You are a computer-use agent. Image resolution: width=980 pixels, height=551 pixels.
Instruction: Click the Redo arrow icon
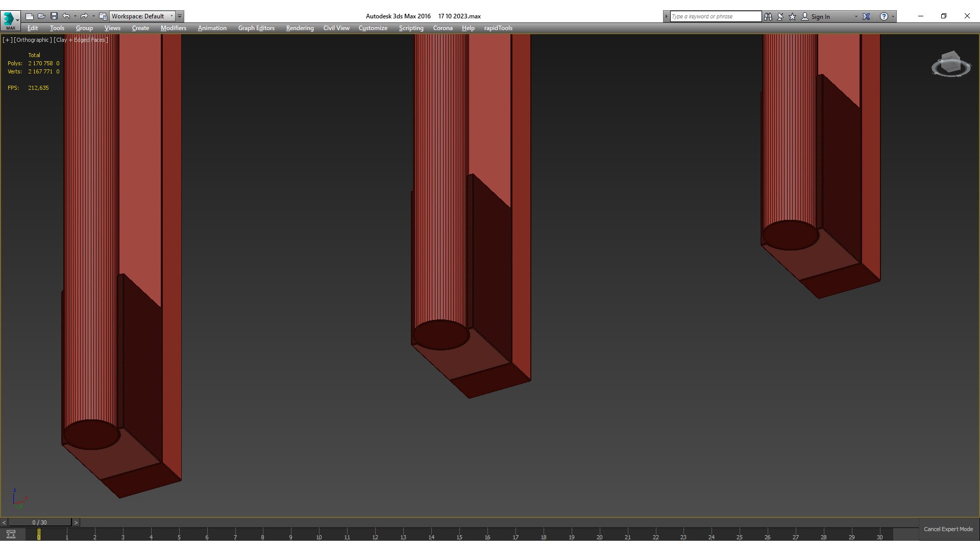[x=84, y=16]
